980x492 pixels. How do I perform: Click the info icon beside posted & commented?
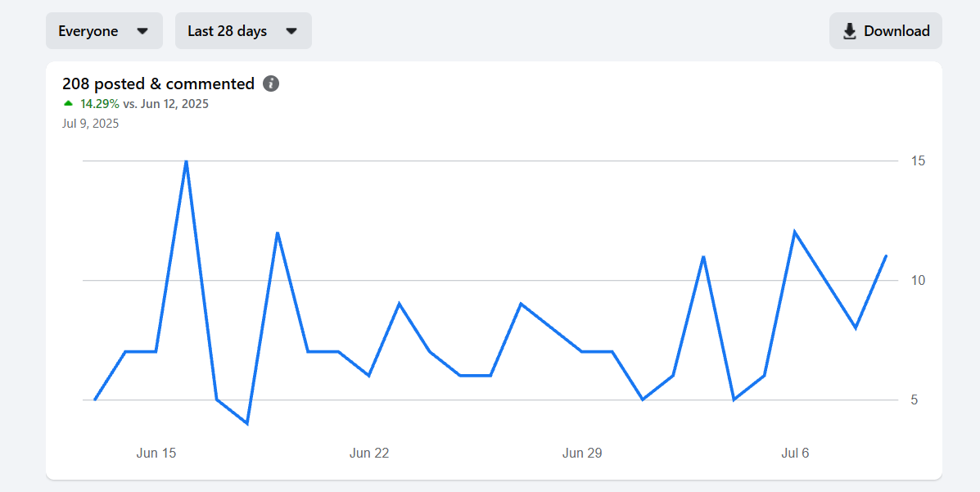[x=271, y=84]
